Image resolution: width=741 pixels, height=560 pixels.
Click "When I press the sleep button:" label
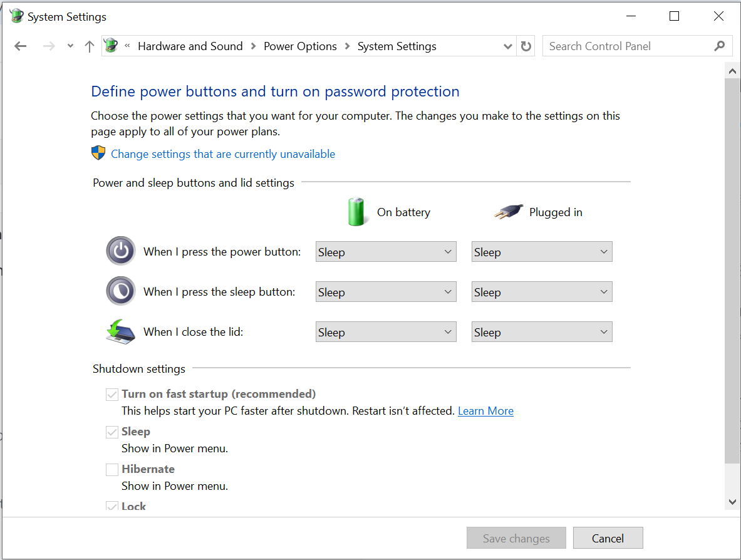[x=219, y=291]
